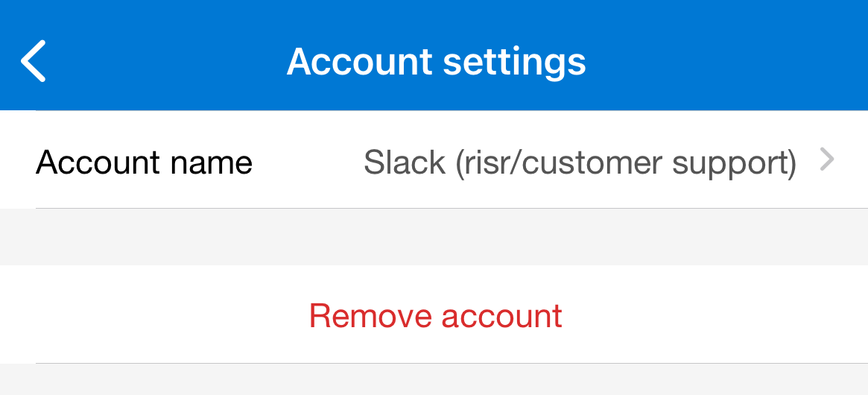Click Remove account
The width and height of the screenshot is (868, 395).
click(435, 315)
